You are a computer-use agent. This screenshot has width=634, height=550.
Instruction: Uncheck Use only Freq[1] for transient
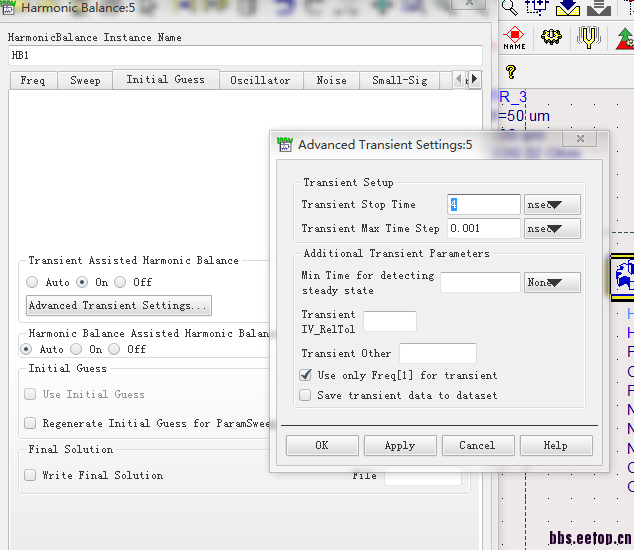[306, 375]
